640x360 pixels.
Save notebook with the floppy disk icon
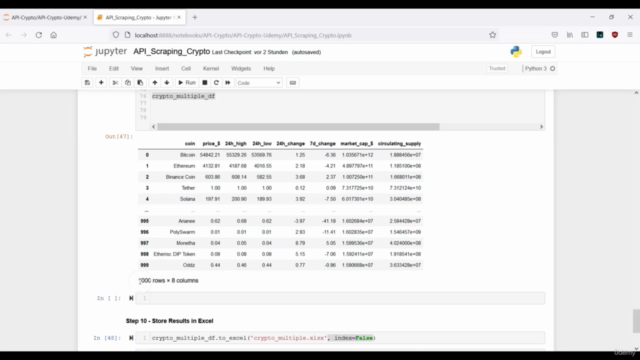[87, 83]
